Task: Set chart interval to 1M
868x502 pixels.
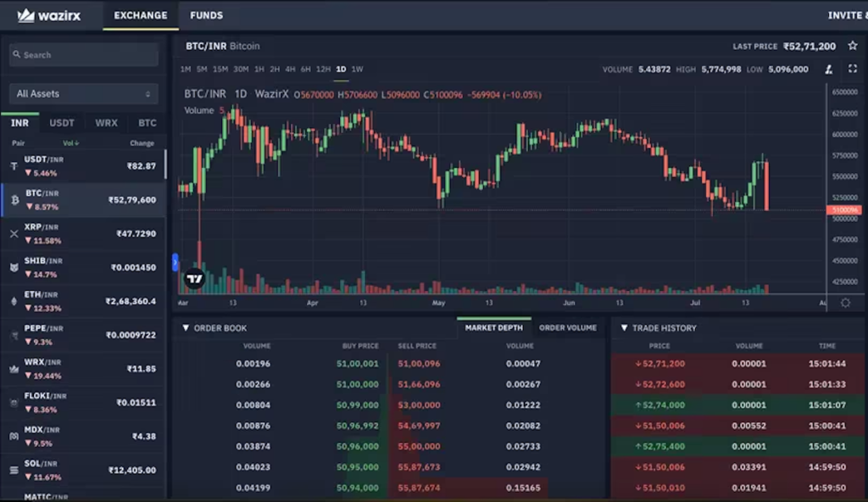Action: click(186, 70)
